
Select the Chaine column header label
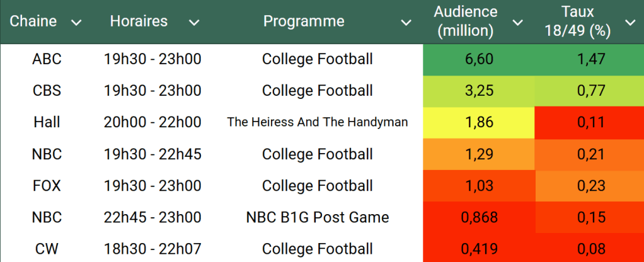point(33,21)
